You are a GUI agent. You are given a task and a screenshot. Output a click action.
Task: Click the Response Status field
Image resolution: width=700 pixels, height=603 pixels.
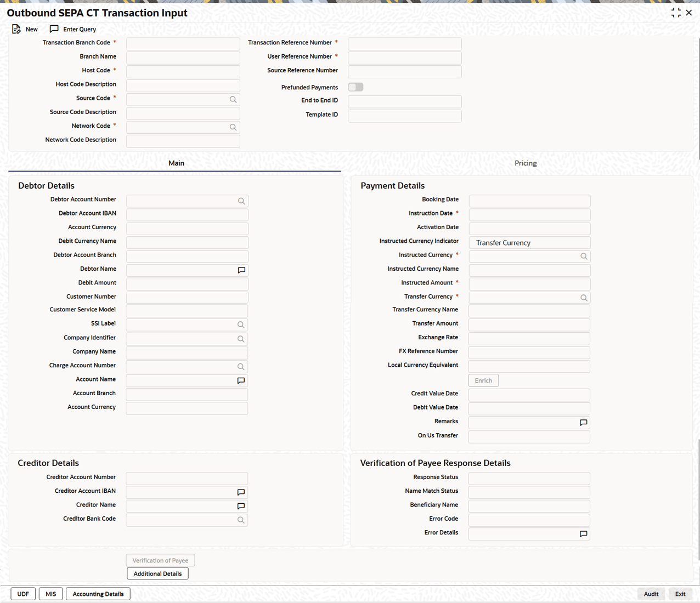(x=529, y=479)
